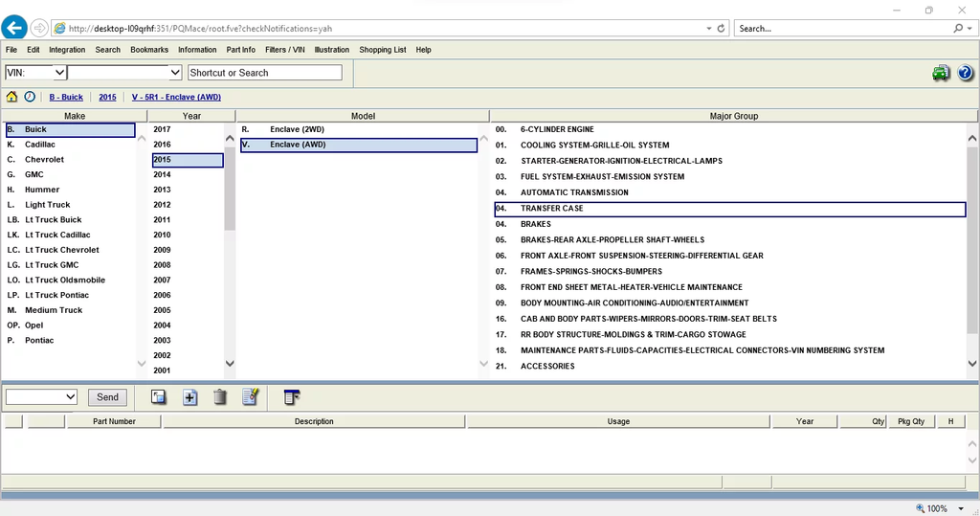The height and width of the screenshot is (516, 980).
Task: Choose the 04. TRANSFER CASE major group
Action: point(551,209)
